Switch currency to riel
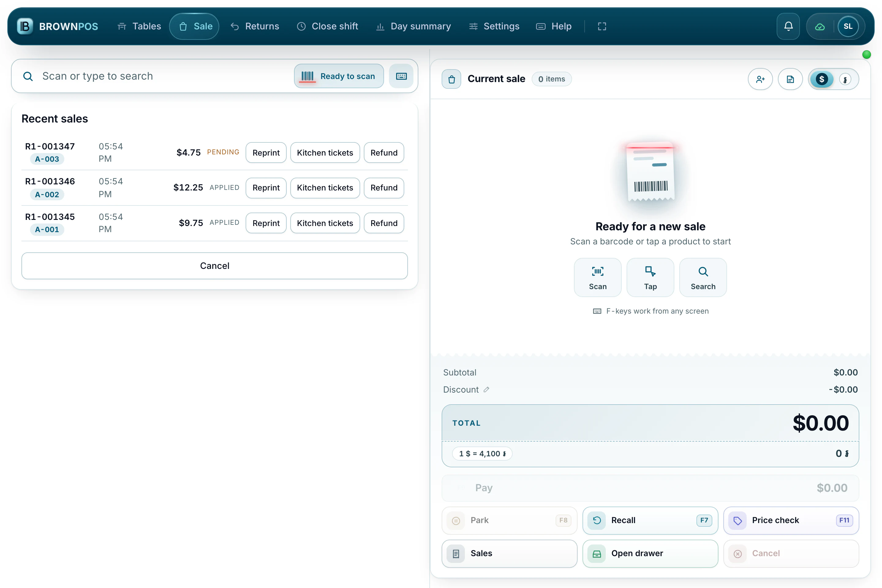 click(845, 80)
